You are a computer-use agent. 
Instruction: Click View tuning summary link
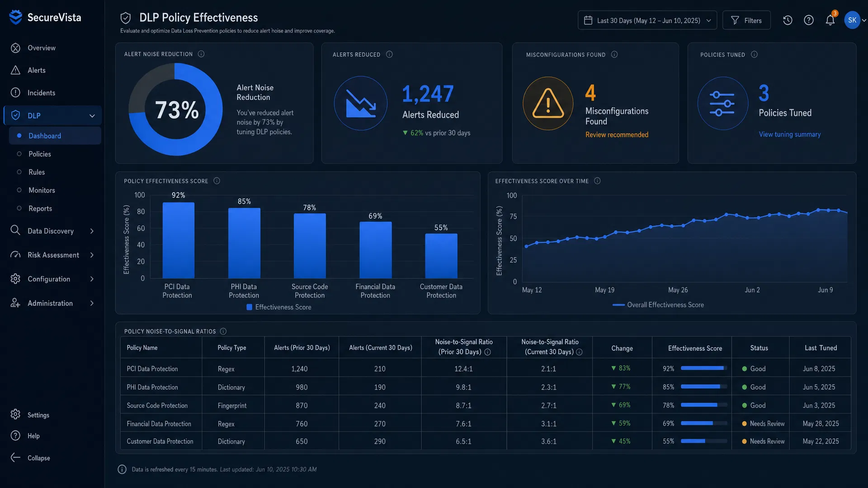point(789,134)
